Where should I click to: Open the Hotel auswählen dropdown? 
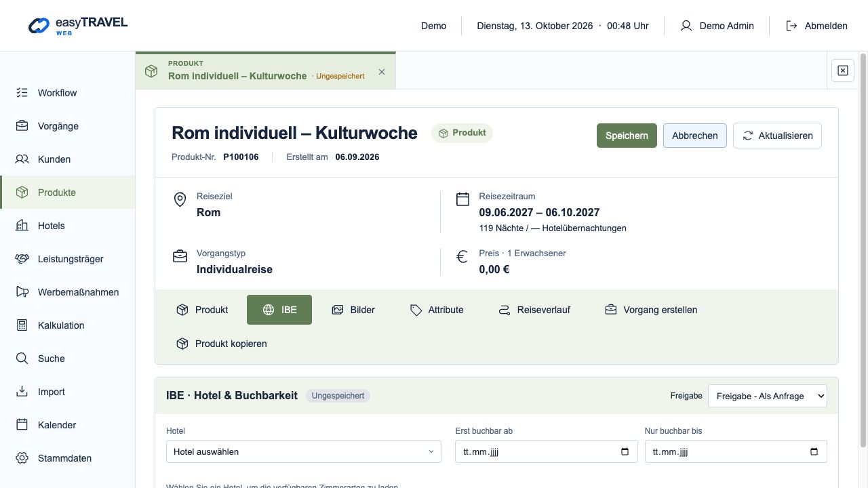click(304, 451)
